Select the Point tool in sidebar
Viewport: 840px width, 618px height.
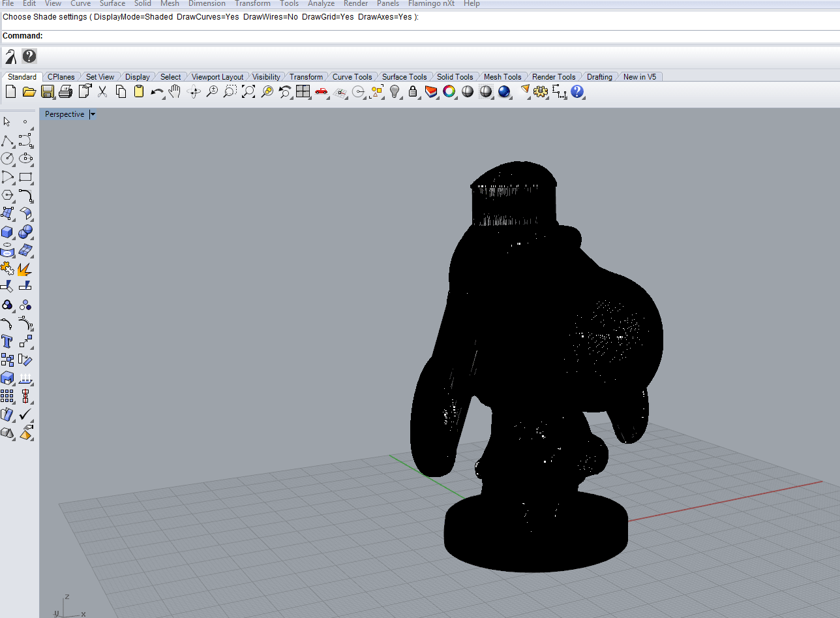25,122
